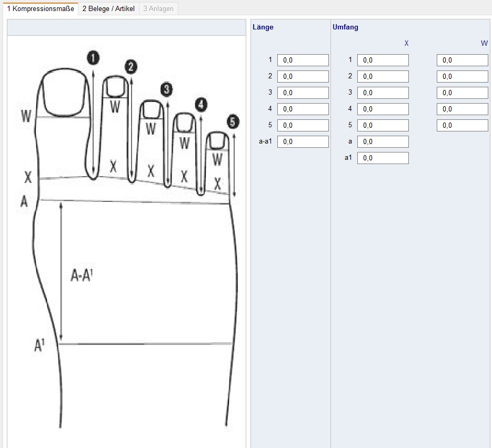Select the Länge input for row 3

coord(303,93)
